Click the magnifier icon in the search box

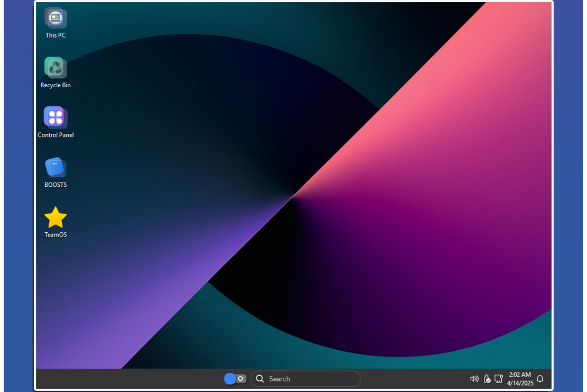click(x=260, y=379)
